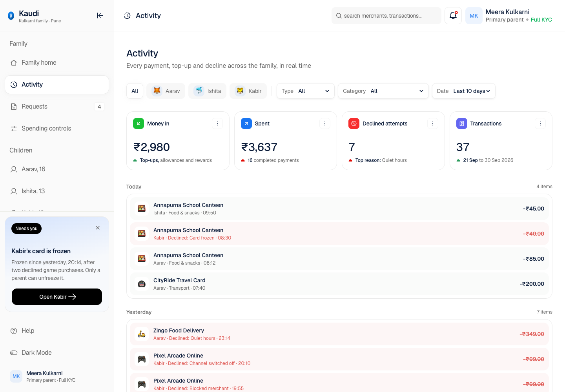
Task: Open Spending controls
Action: pos(57,129)
